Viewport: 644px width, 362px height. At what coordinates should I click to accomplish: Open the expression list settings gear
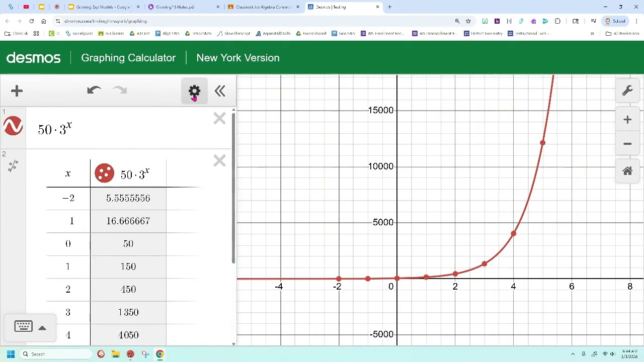[194, 91]
